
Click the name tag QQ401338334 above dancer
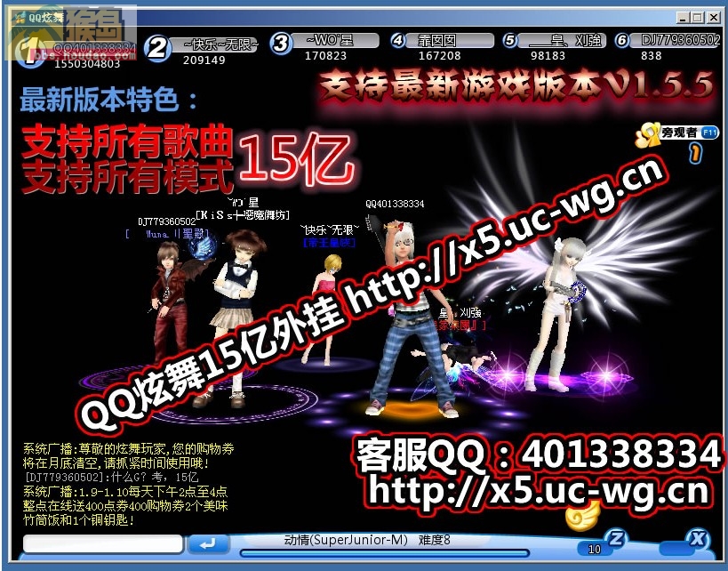[x=395, y=204]
